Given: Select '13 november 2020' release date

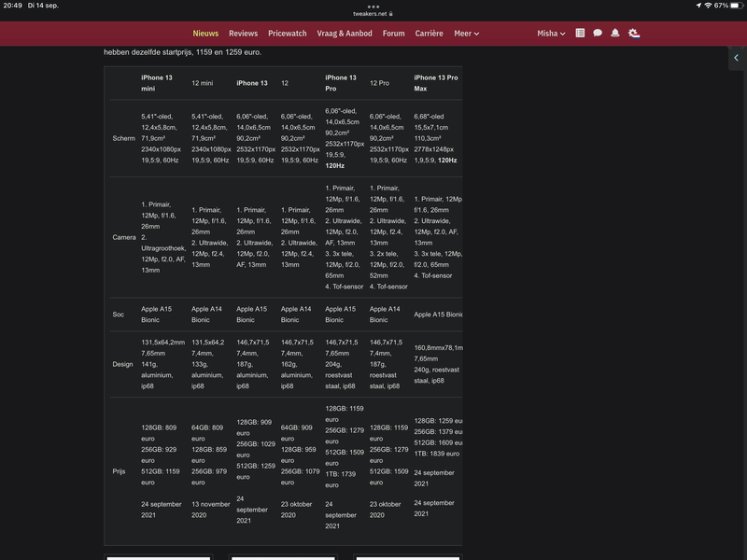Looking at the screenshot, I should [x=211, y=510].
